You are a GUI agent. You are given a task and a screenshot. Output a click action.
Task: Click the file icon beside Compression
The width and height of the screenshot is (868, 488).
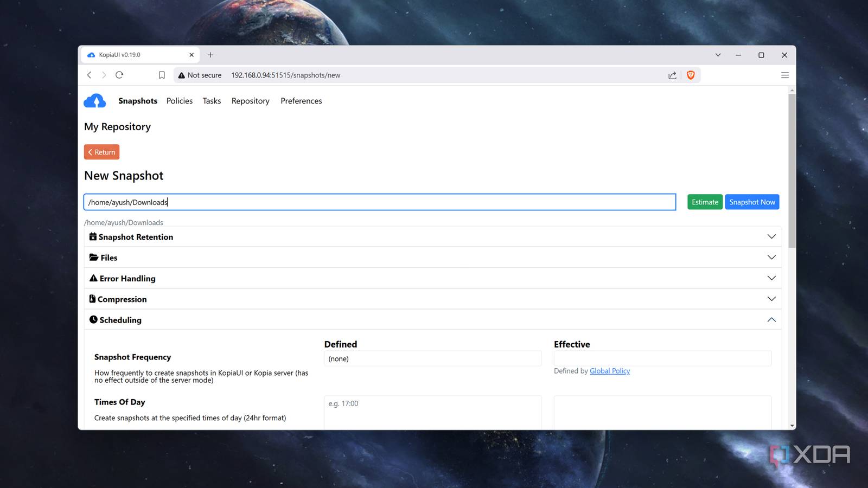(93, 299)
